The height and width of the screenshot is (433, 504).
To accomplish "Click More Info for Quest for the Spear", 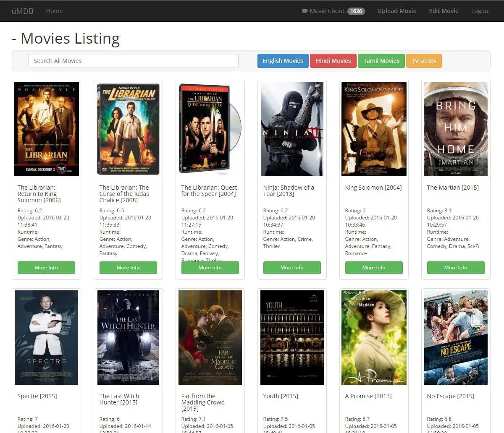I will click(210, 268).
